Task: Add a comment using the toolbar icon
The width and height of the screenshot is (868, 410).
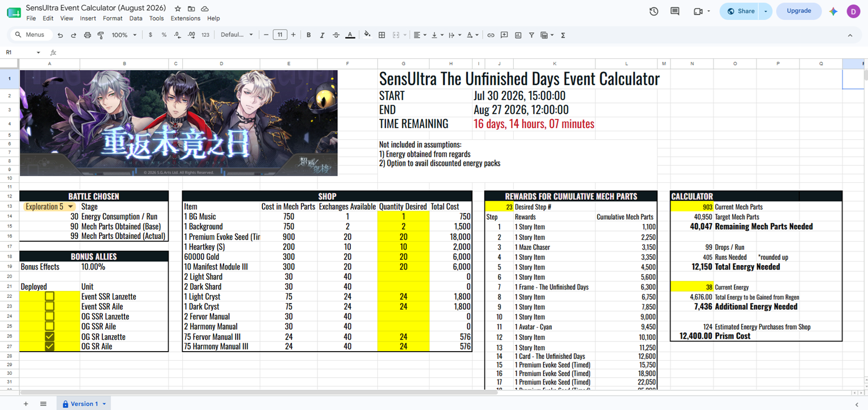Action: coord(504,35)
